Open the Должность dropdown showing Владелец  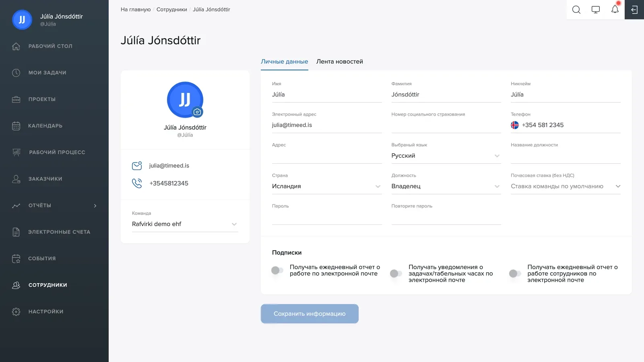(446, 186)
